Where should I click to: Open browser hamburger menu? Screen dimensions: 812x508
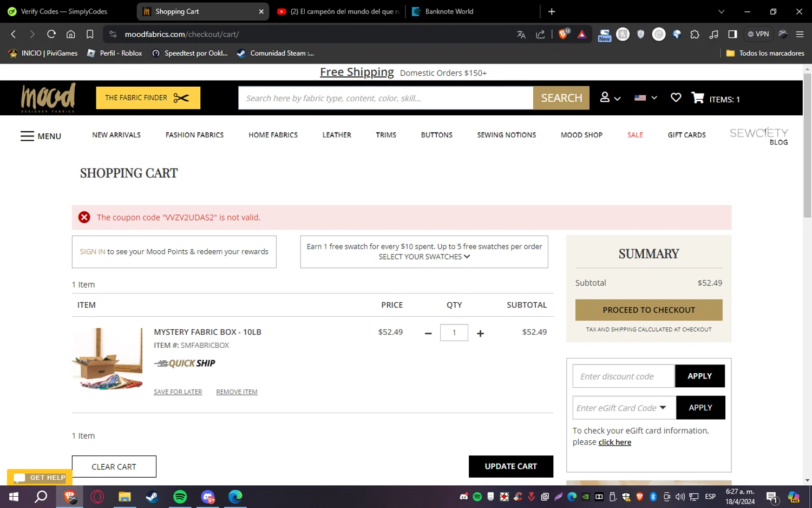click(800, 34)
